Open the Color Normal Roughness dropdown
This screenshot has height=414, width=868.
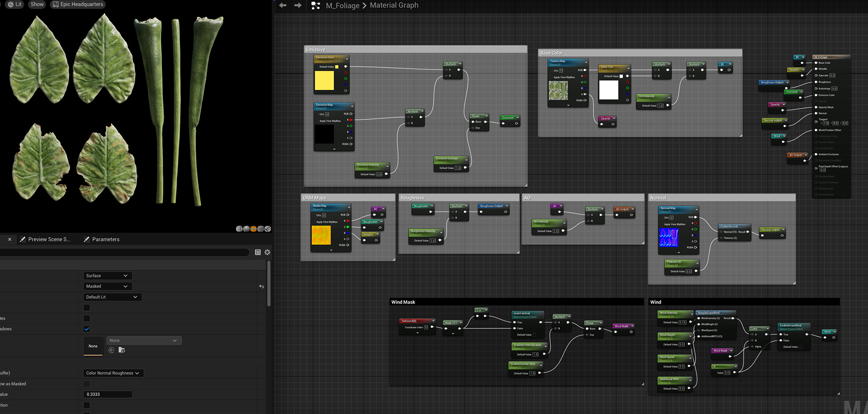[x=113, y=373]
